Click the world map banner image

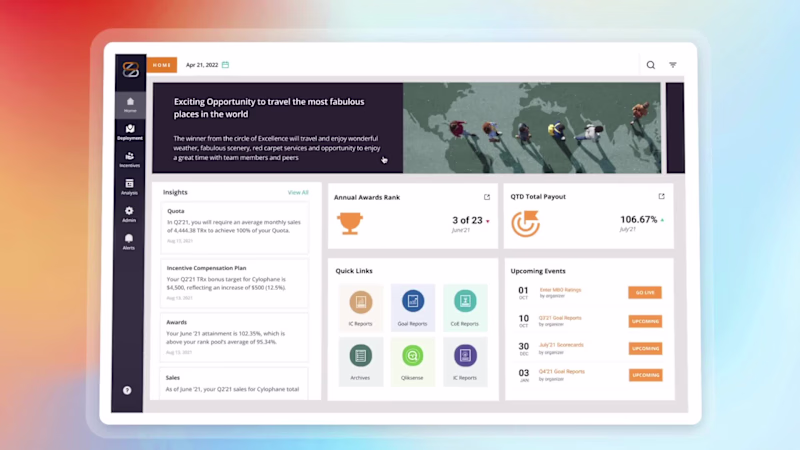pyautogui.click(x=532, y=128)
